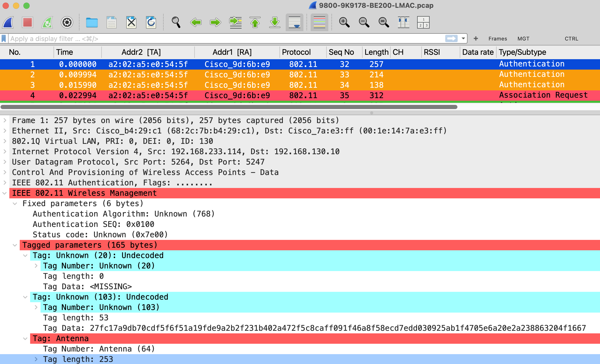Viewport: 600px width, 364px height.
Task: Toggle auto-scroll during live capture
Action: pyautogui.click(x=294, y=22)
